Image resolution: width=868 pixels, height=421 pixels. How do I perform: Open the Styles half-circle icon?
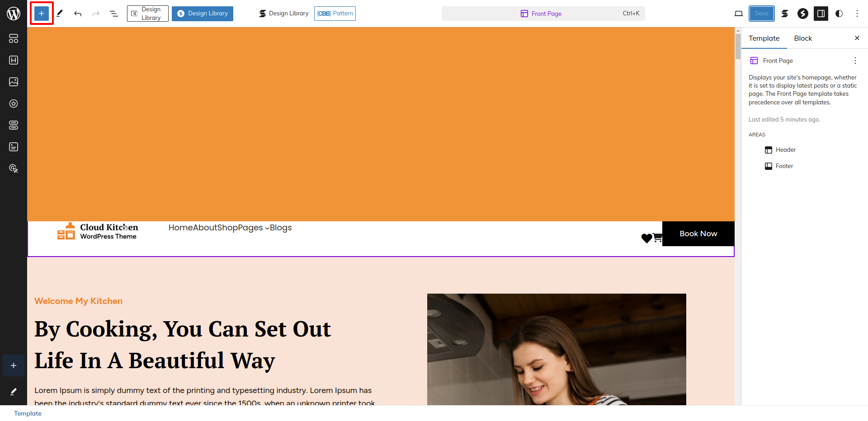point(839,14)
